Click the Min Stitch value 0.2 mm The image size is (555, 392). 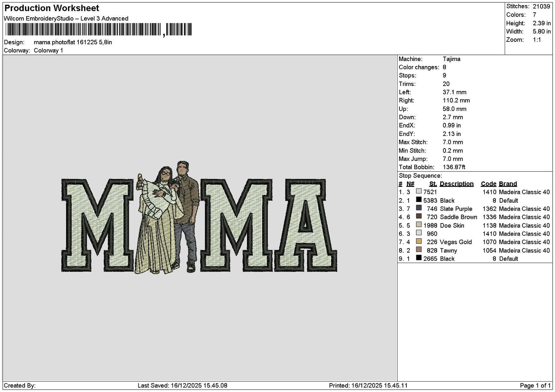point(453,151)
